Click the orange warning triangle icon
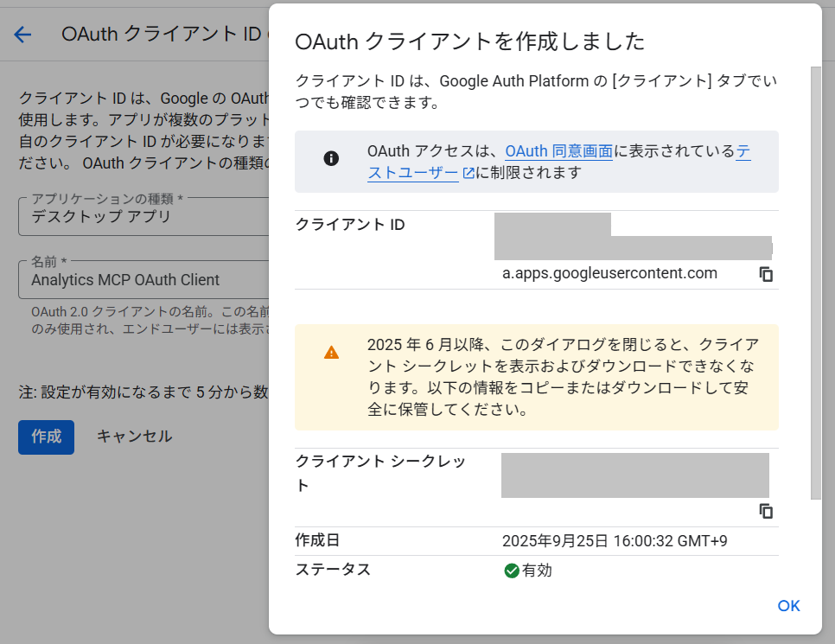 click(x=331, y=353)
